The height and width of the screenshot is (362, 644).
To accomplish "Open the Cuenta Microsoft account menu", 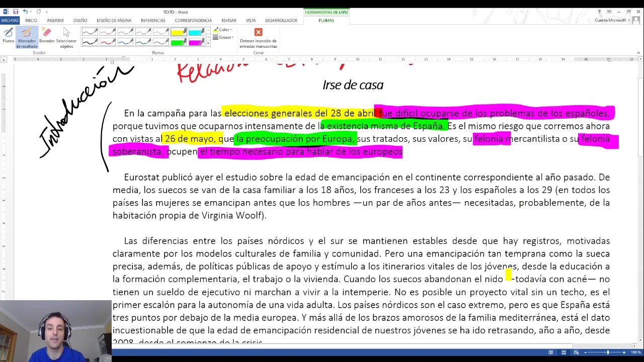I will 611,20.
